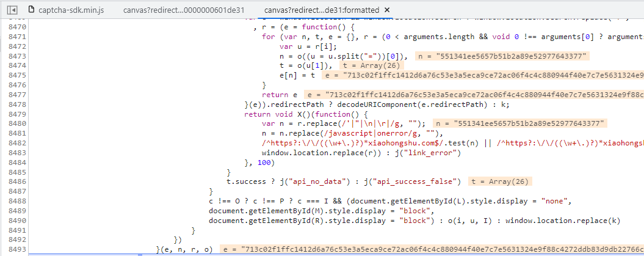This screenshot has height=256, width=644.
Task: Toggle breakpoint at line 8489
Action: point(18,211)
